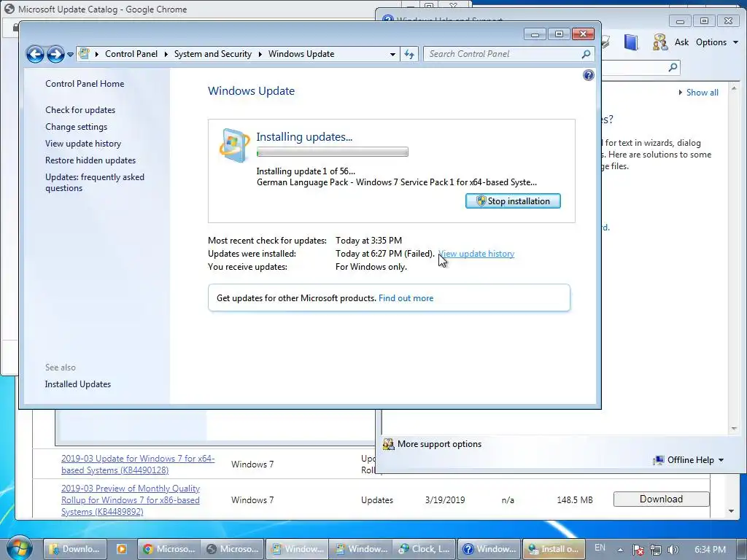Click Download button for KB4489892

click(661, 499)
